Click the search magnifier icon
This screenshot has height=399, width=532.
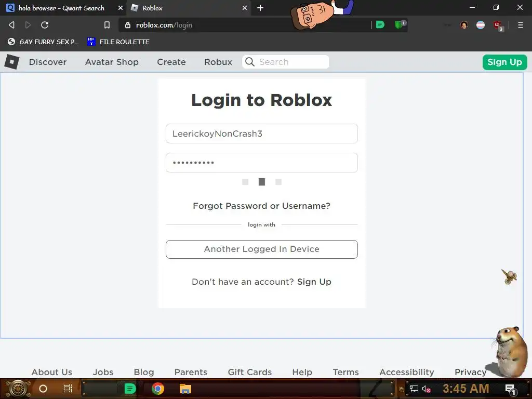(x=250, y=62)
